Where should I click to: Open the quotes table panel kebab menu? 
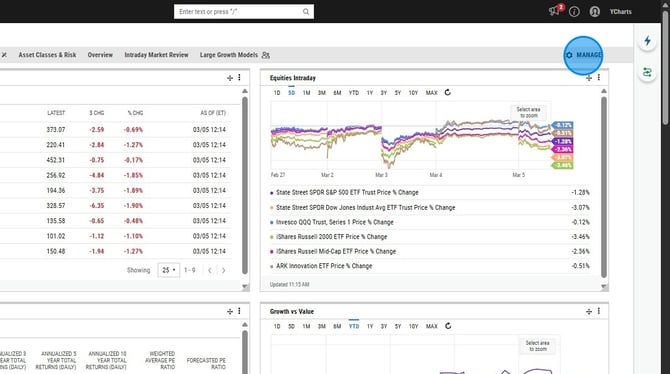239,77
